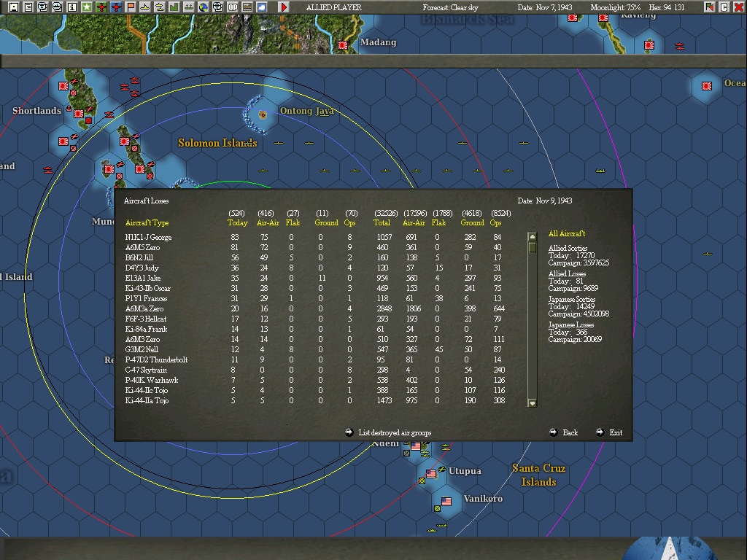Open the striped panel toolbar icon
Screen dimensions: 747x560
pyautogui.click(x=247, y=7)
